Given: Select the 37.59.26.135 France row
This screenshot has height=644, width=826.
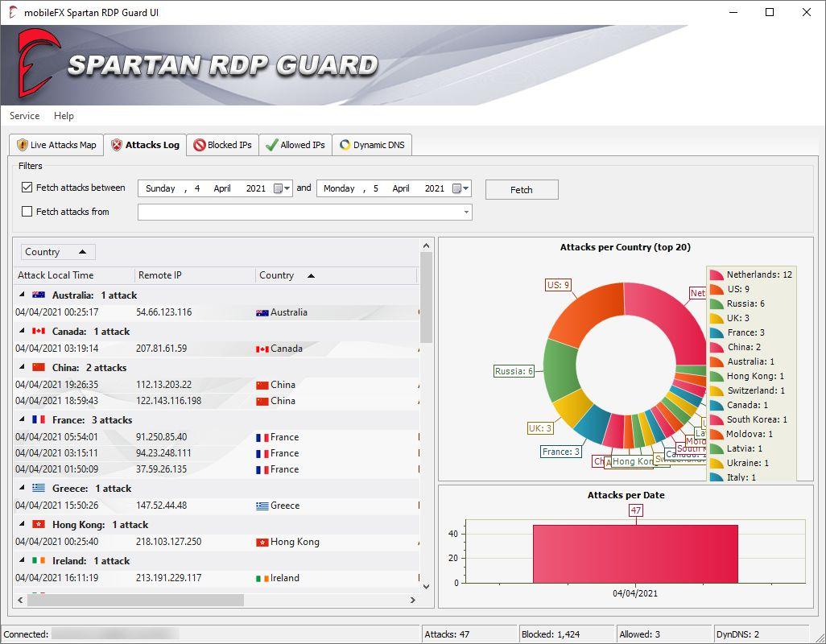Looking at the screenshot, I should (x=217, y=469).
